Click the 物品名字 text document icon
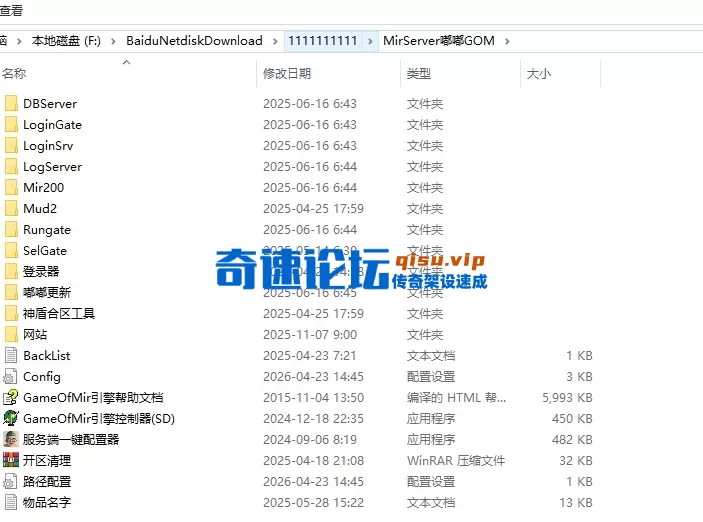Screen dimensions: 703x522 coord(11,503)
